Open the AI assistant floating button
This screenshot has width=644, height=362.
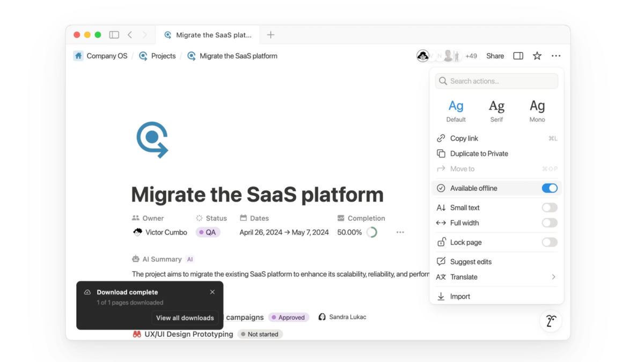(551, 321)
